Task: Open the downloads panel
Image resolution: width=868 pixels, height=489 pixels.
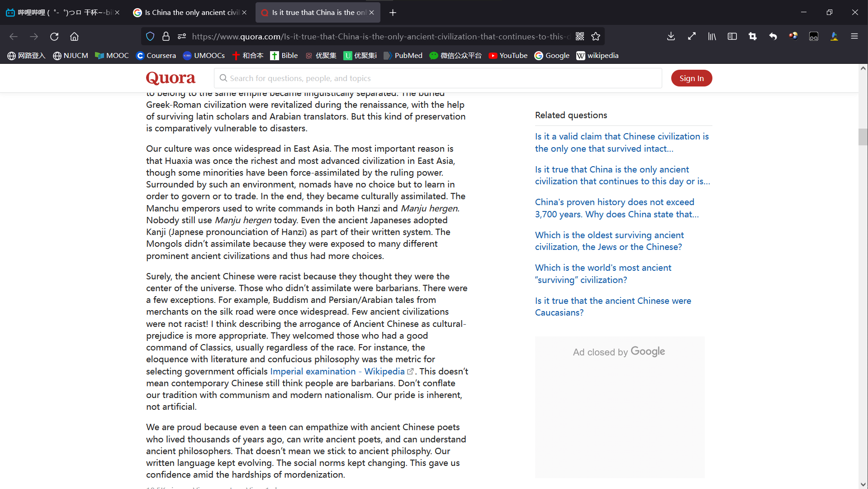Action: coord(671,37)
